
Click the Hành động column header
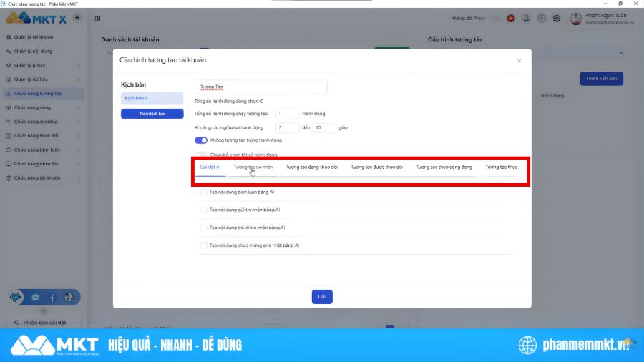pyautogui.click(x=552, y=96)
